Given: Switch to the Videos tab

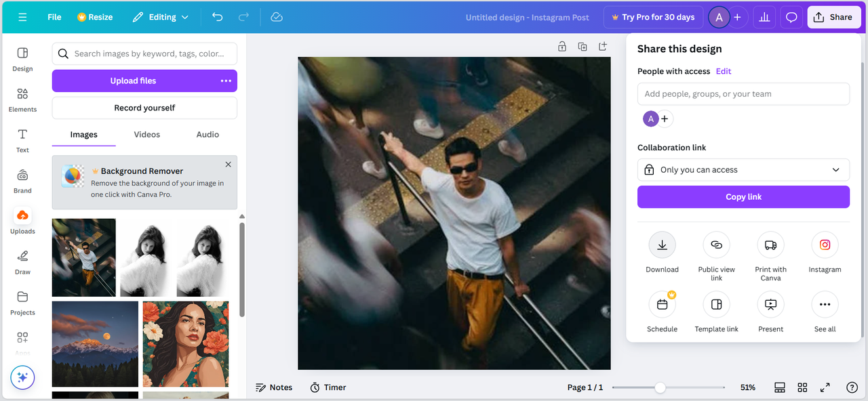Looking at the screenshot, I should click(146, 135).
